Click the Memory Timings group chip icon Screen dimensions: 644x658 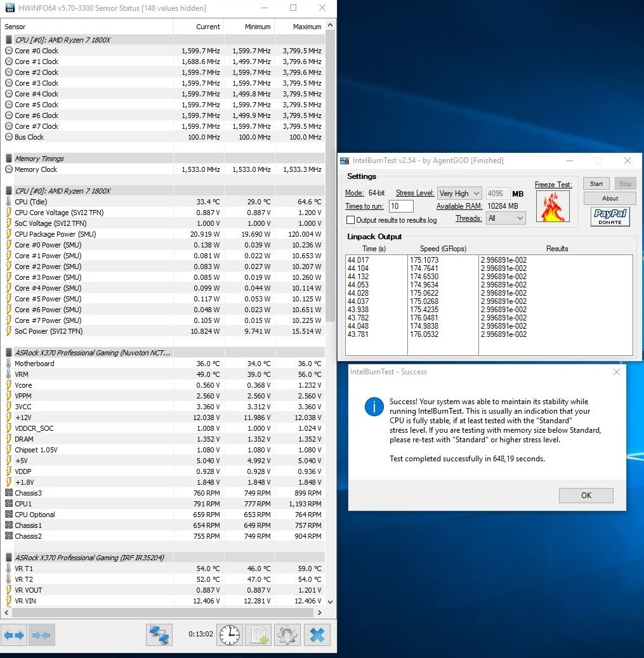9,159
